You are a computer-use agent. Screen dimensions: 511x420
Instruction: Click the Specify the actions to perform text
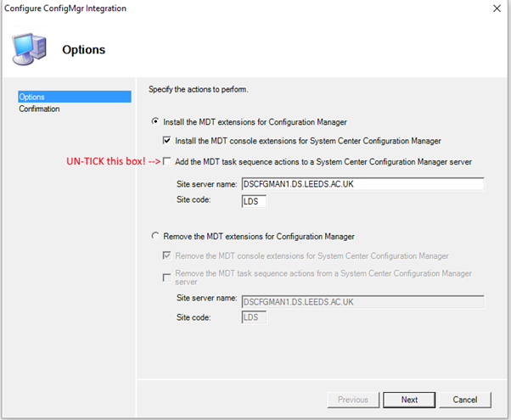coord(203,89)
